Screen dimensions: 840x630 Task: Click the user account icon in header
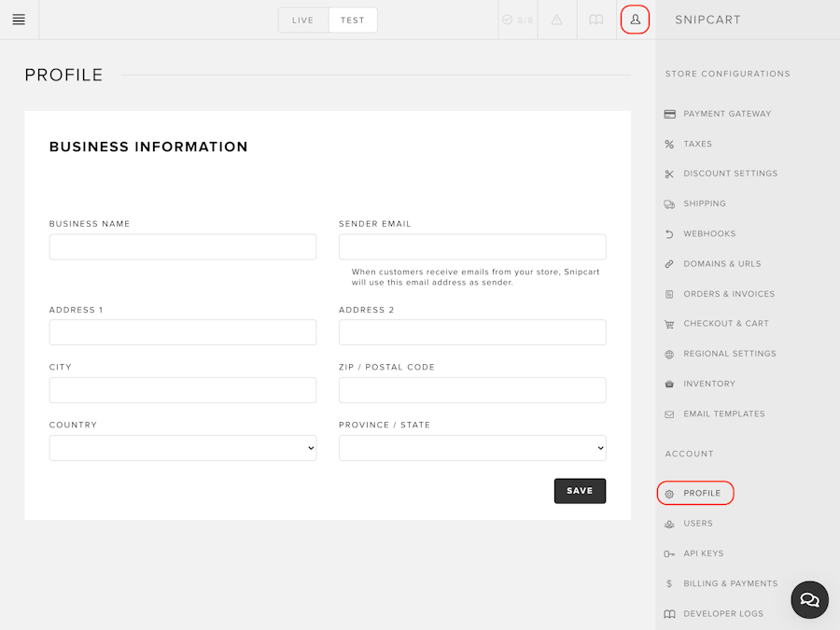[x=635, y=20]
